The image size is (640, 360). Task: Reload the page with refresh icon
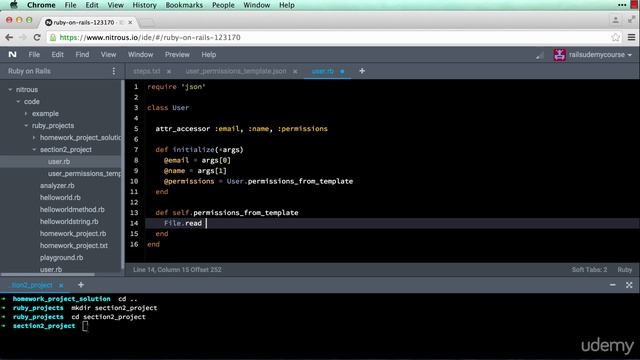coord(37,38)
